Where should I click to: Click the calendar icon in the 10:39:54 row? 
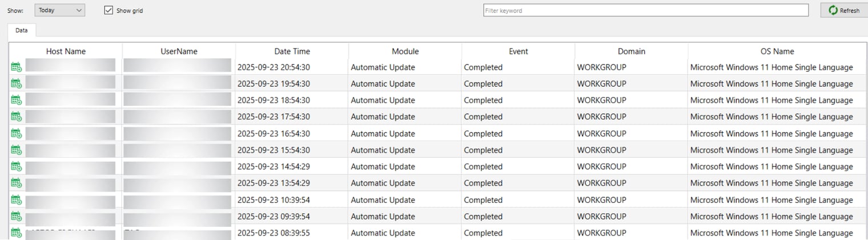tap(16, 200)
